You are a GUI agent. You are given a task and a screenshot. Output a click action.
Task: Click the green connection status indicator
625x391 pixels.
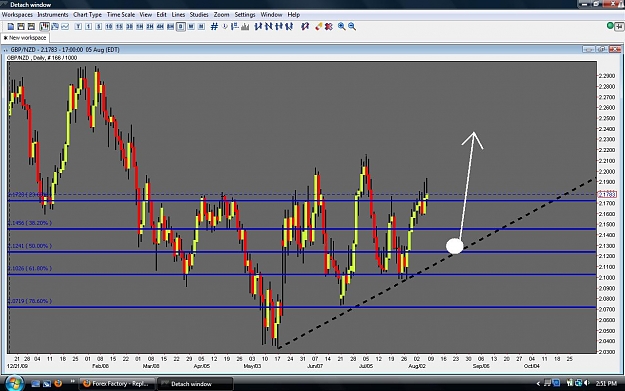coord(610,26)
